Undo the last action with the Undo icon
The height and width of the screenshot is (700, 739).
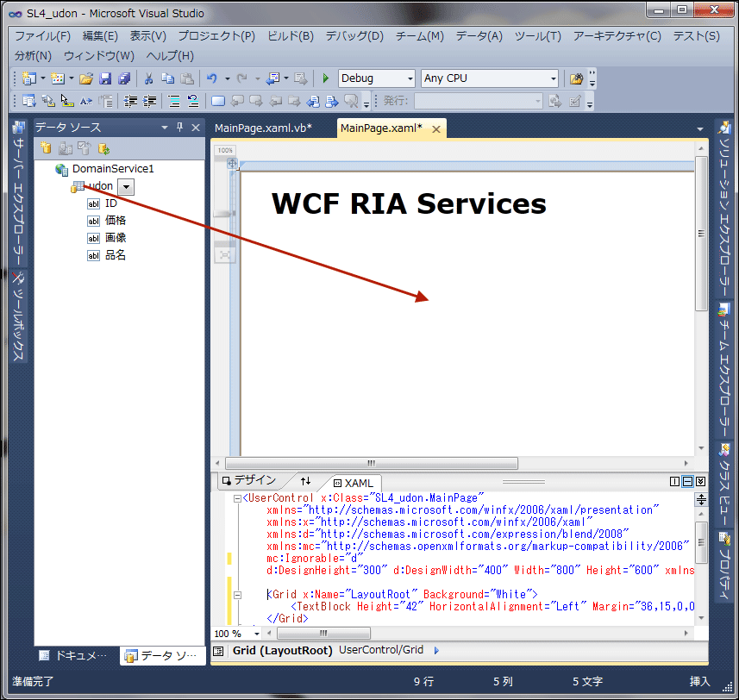tap(212, 78)
